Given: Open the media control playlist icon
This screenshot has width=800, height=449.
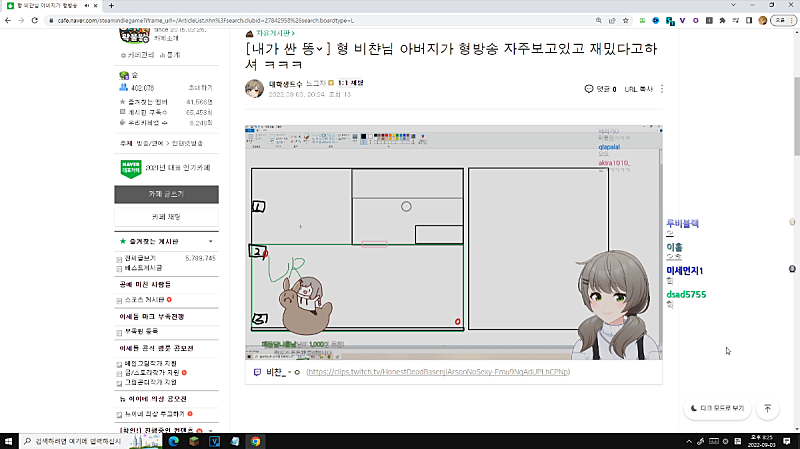Looking at the screenshot, I should click(x=735, y=20).
